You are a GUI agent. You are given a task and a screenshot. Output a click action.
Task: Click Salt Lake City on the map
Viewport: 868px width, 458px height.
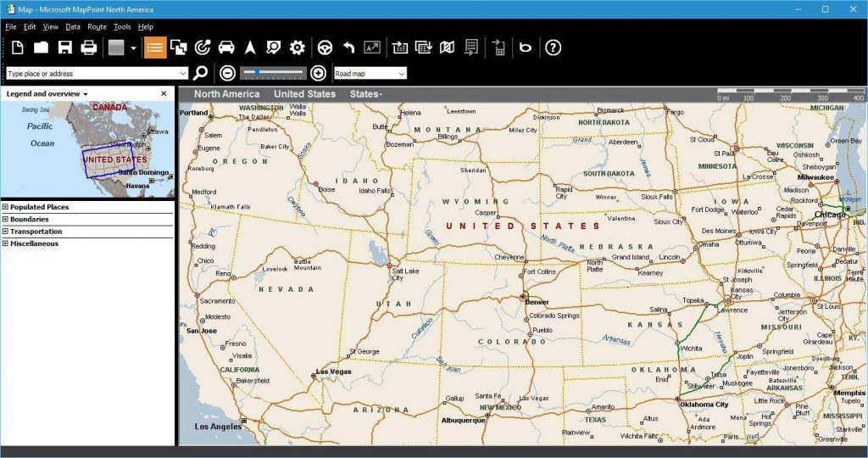(405, 274)
